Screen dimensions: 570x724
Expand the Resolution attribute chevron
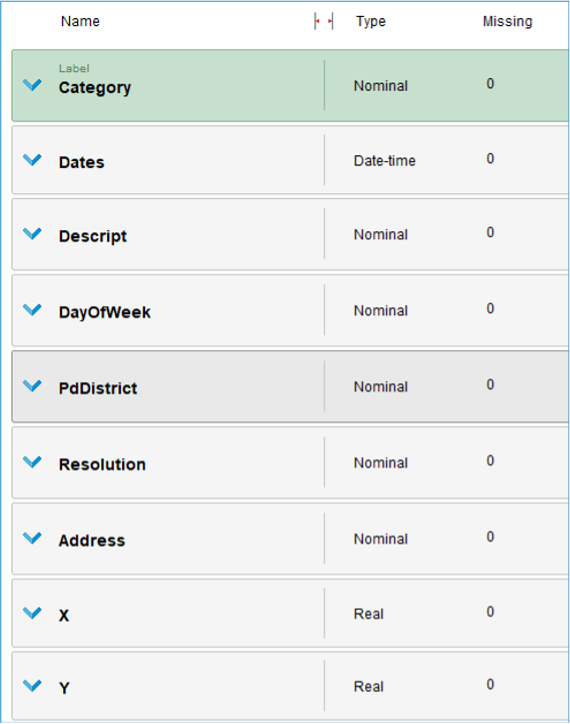click(x=32, y=462)
